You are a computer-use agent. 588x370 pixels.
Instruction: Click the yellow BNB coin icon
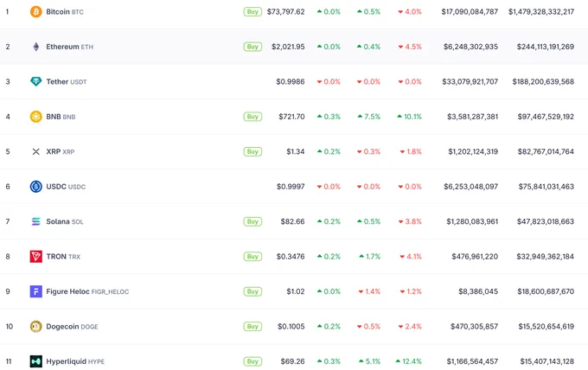pos(36,117)
